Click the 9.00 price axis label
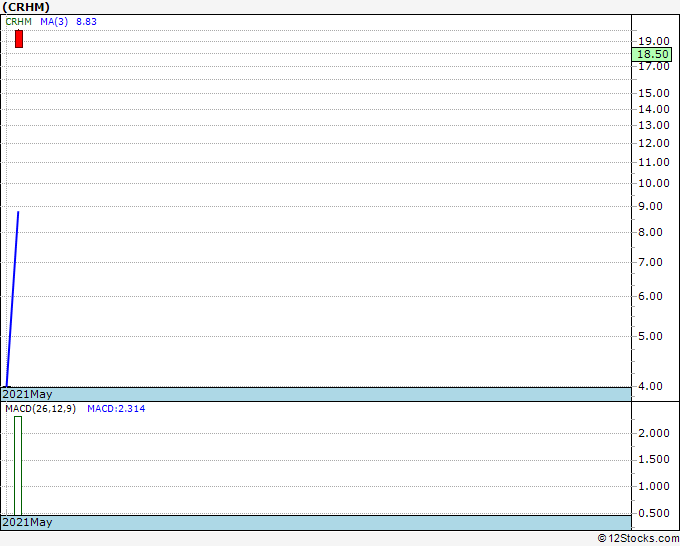680x546 pixels. click(651, 206)
